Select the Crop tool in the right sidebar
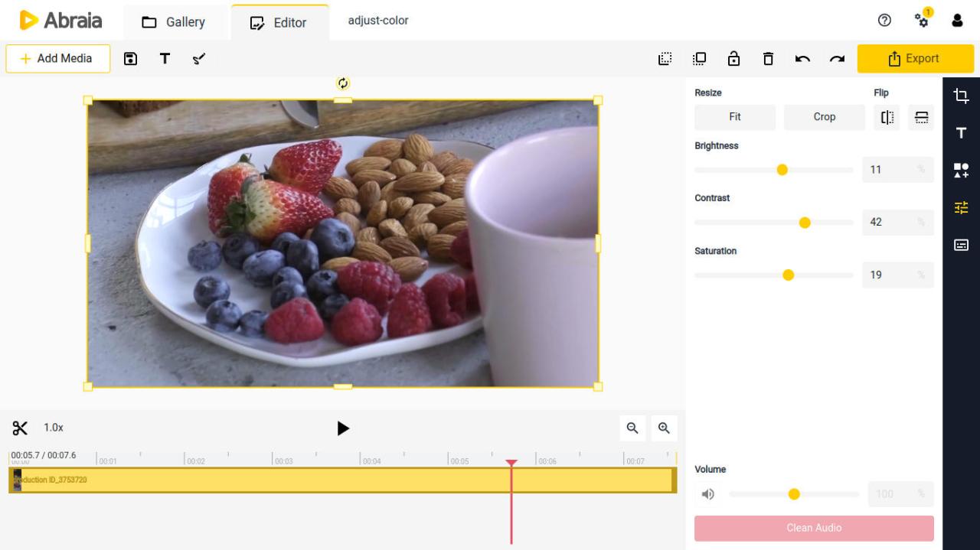Viewport: 980px width, 550px height. click(x=960, y=95)
